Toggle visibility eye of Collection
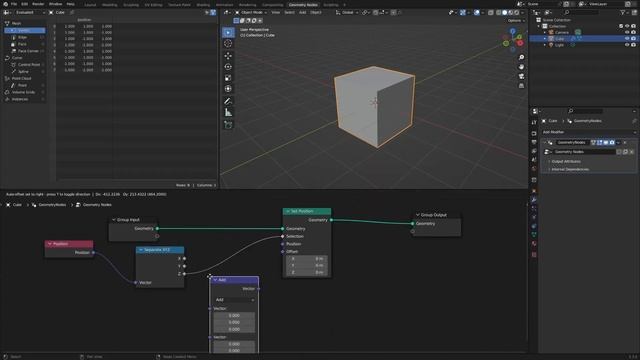Image resolution: width=640 pixels, height=360 pixels. (627, 26)
